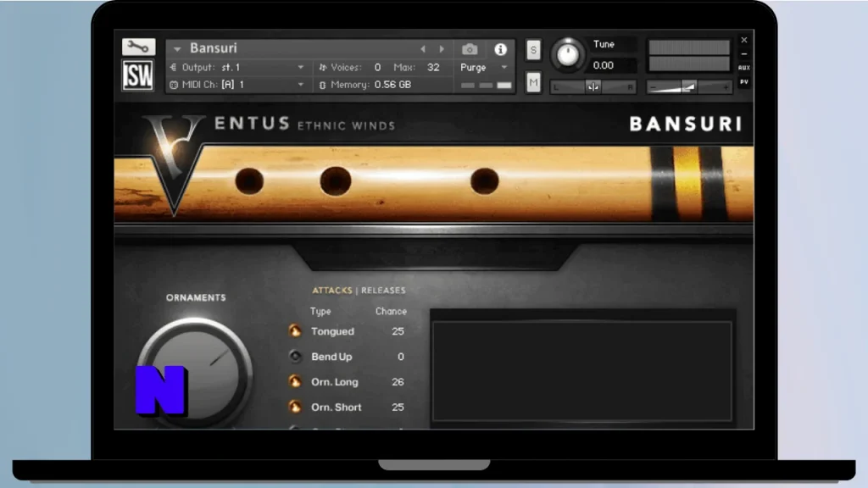This screenshot has width=868, height=488.
Task: Click the ISW logo thumbnail
Action: point(138,75)
